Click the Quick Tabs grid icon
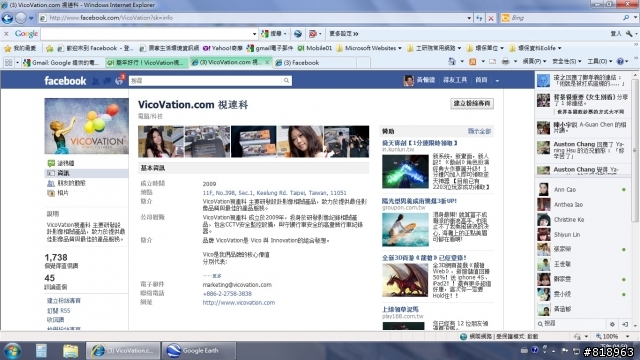Screen dimensions: 640x360 click(x=9, y=62)
